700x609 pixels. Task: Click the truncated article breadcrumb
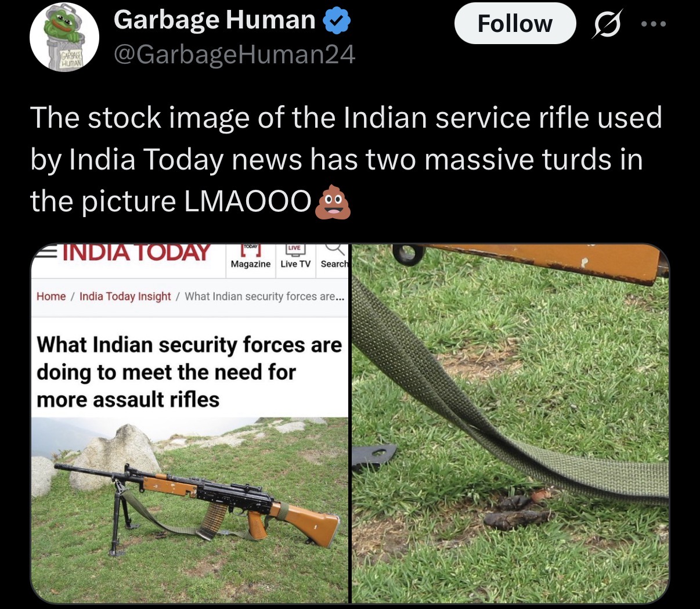(265, 296)
